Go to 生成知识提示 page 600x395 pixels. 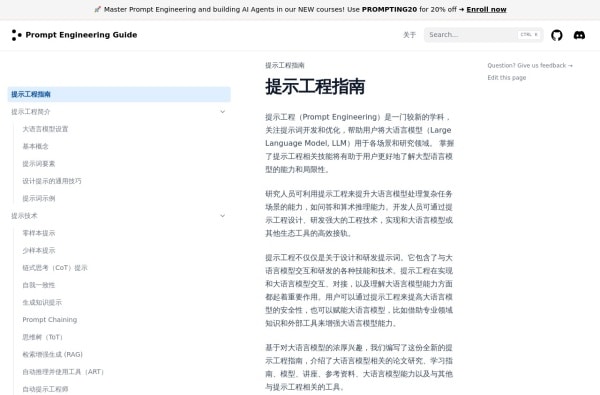tap(42, 303)
